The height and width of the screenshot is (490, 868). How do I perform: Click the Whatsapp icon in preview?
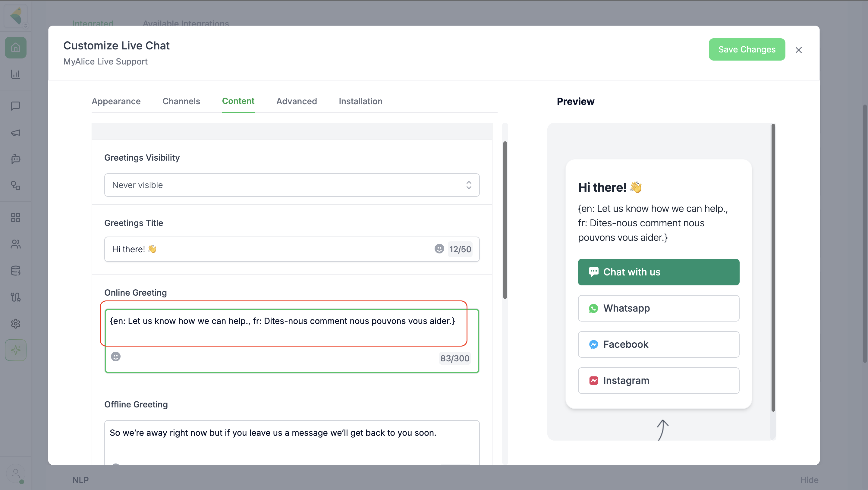(593, 308)
